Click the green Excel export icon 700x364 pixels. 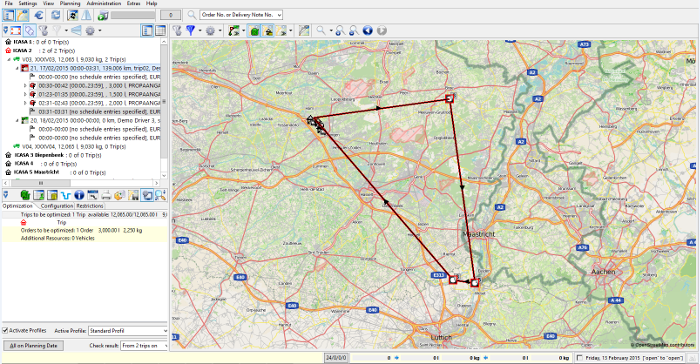point(25,195)
